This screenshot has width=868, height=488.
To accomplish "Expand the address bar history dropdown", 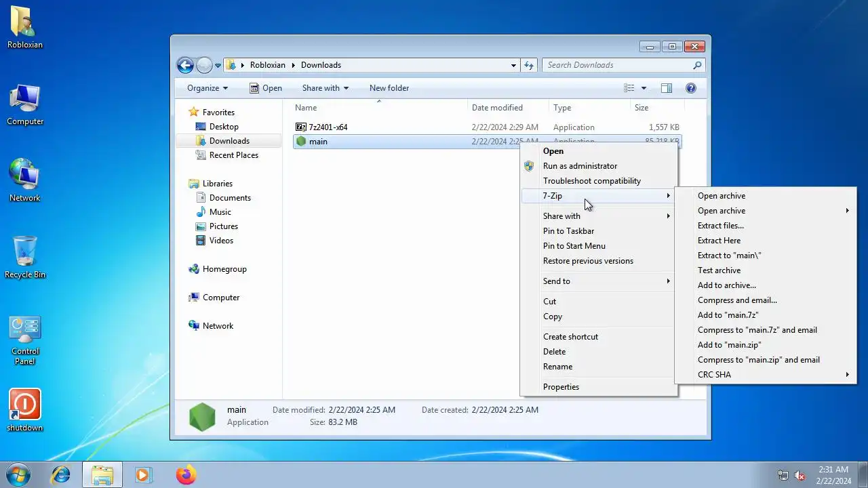I will [513, 65].
